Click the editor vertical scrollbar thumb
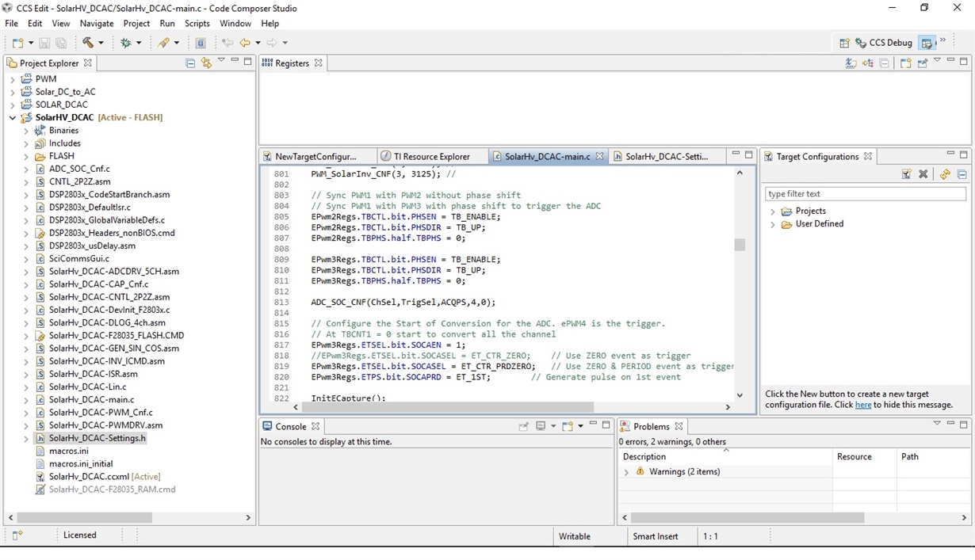 pyautogui.click(x=740, y=245)
